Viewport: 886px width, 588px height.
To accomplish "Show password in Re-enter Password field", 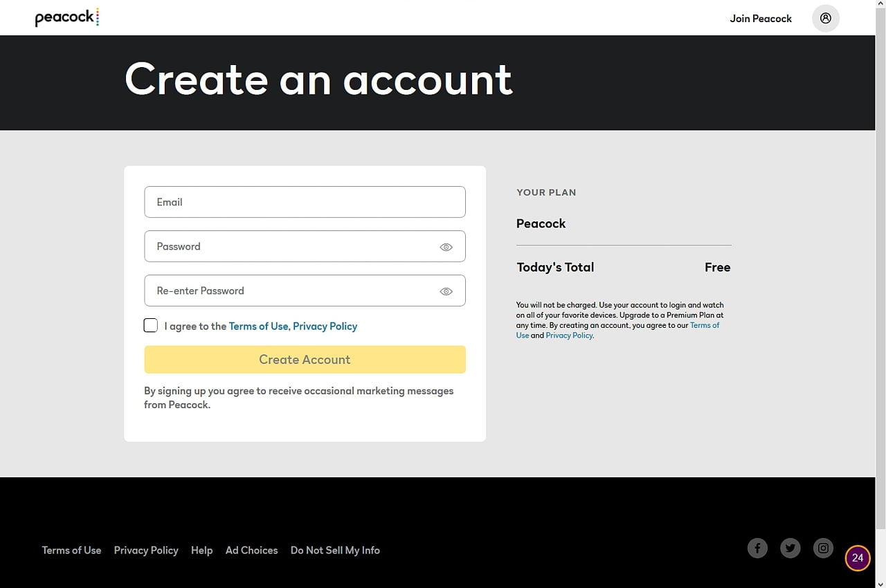I will 446,291.
